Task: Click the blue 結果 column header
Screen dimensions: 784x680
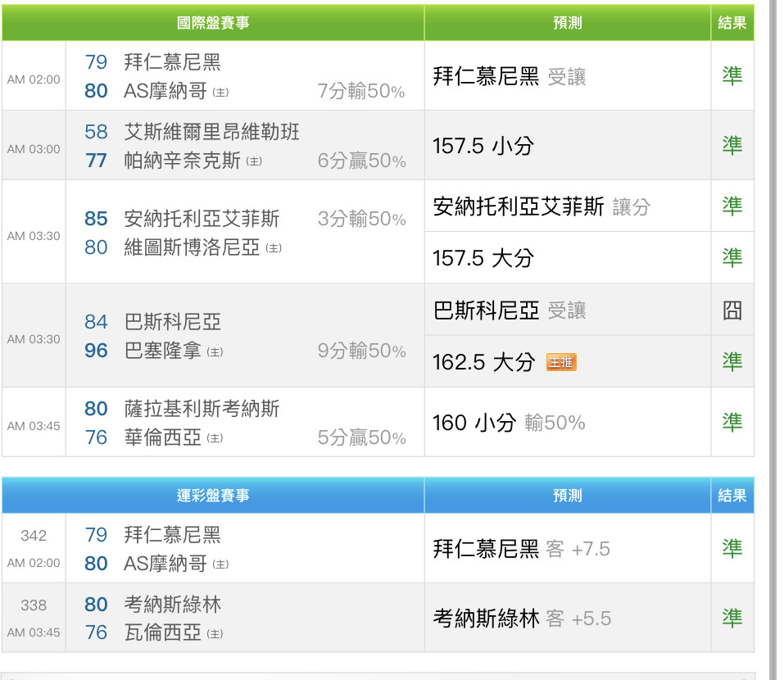Action: tap(732, 496)
